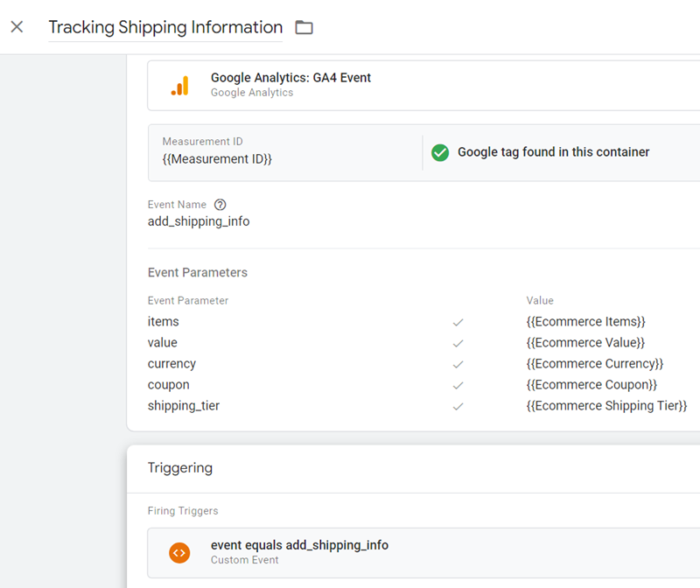Image resolution: width=700 pixels, height=588 pixels.
Task: Select the {{Ecommerce Items}} variable value
Action: click(x=586, y=321)
